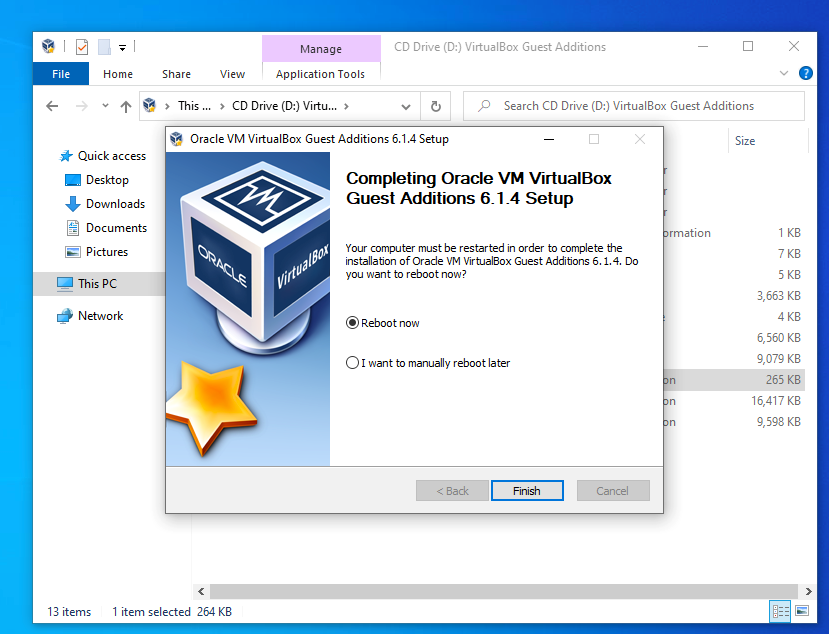Viewport: 829px width, 634px height.
Task: Open Pictures in navigation pane
Action: point(107,252)
